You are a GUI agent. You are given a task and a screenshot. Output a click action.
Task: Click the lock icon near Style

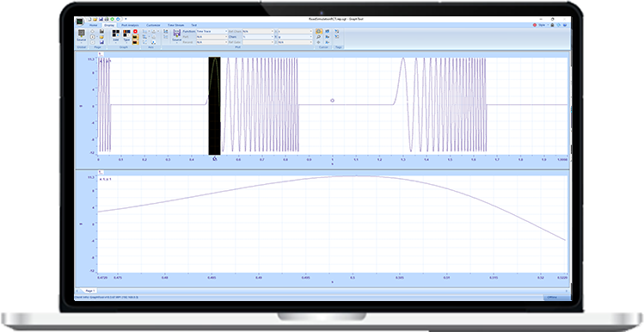tap(552, 25)
